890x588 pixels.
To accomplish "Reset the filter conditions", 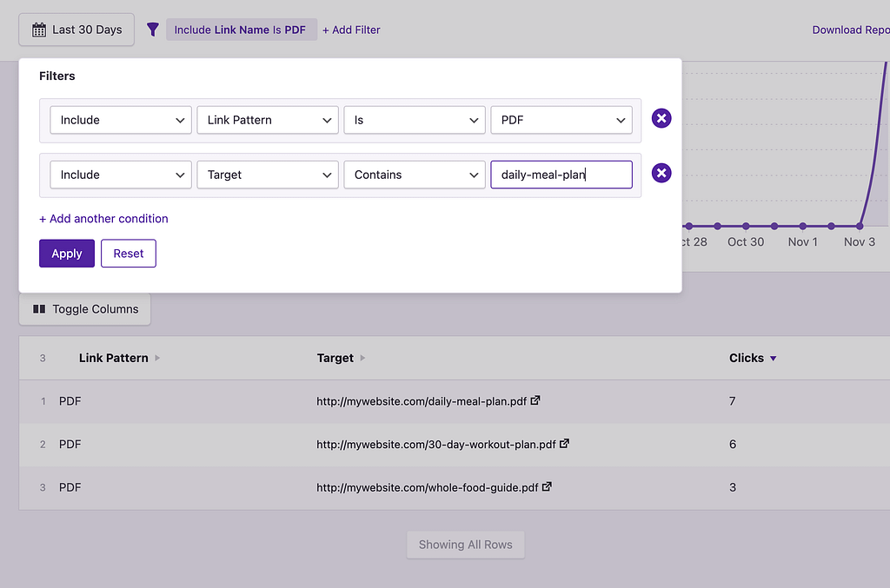I will (x=128, y=254).
